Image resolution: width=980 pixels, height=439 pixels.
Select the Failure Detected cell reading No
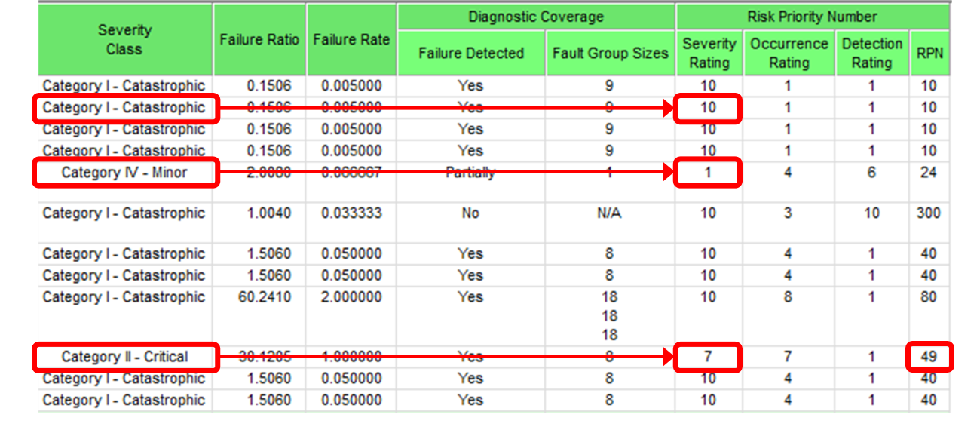pyautogui.click(x=471, y=213)
